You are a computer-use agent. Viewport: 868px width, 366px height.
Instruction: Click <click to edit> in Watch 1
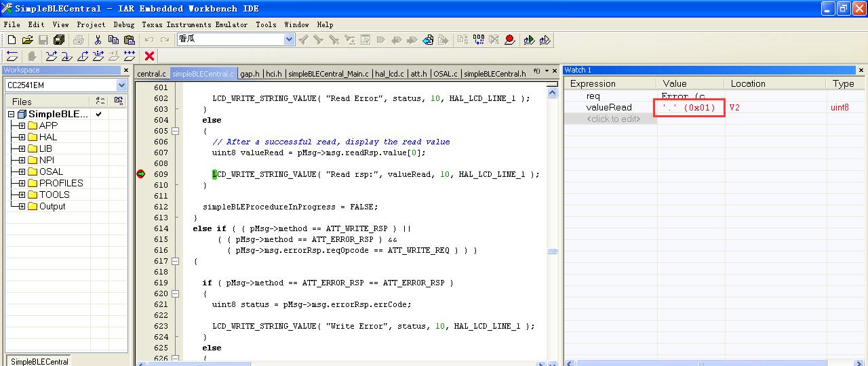click(613, 119)
